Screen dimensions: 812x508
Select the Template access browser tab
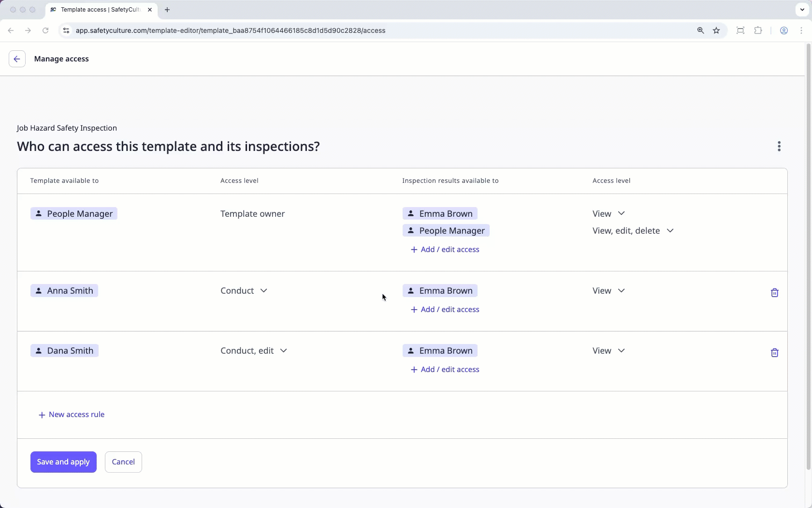tap(101, 10)
